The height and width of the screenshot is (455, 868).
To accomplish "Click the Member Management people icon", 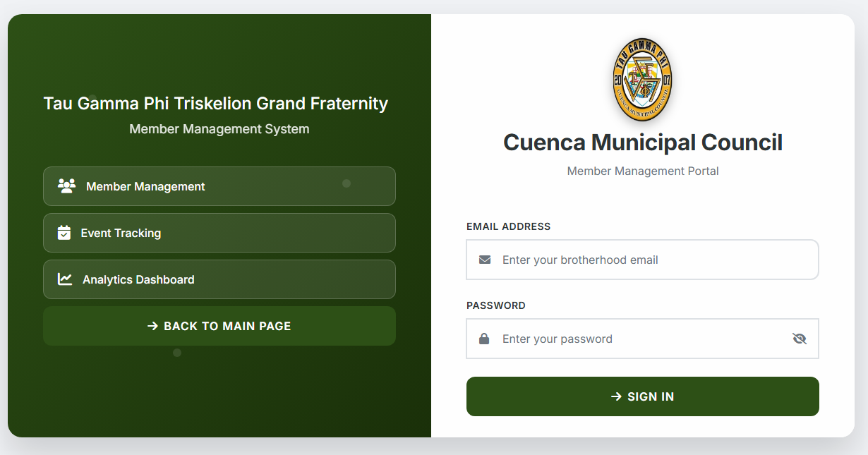I will 66,186.
